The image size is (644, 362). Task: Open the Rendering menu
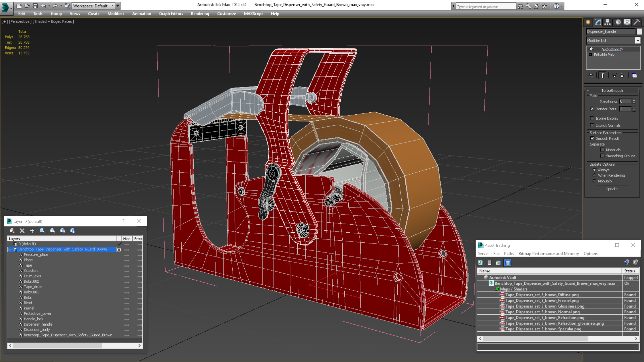coord(200,14)
